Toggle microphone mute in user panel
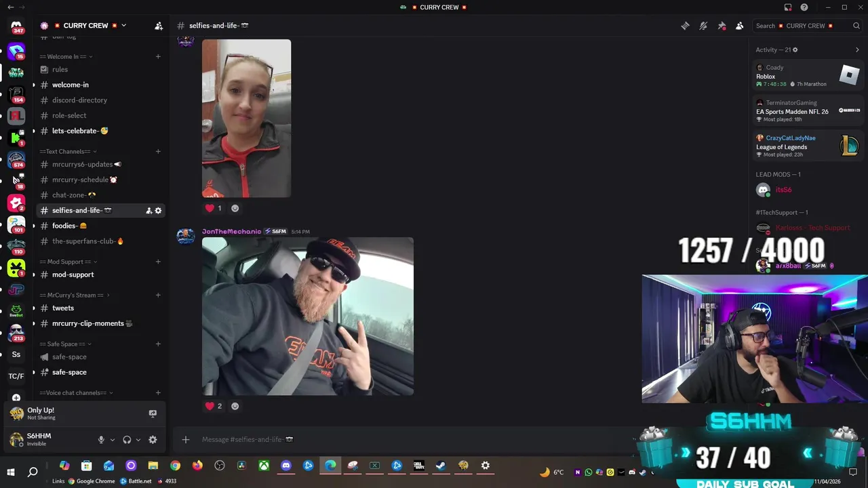The height and width of the screenshot is (488, 868). pyautogui.click(x=101, y=440)
